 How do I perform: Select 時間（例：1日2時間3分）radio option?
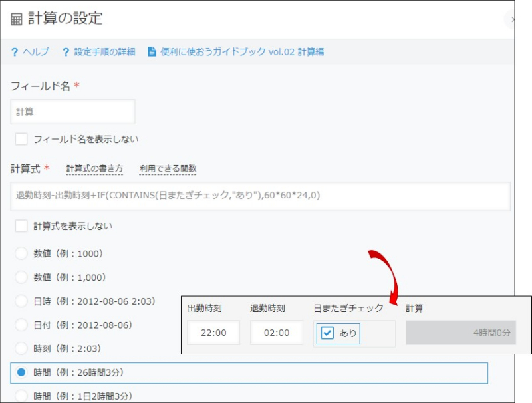click(21, 396)
